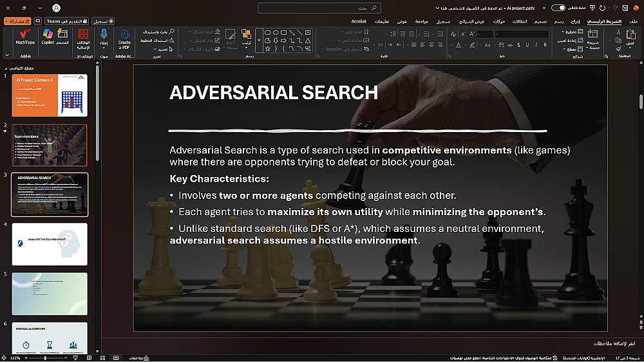Click the Record (تسجيل) button
This screenshot has width=644, height=362.
coord(103,21)
